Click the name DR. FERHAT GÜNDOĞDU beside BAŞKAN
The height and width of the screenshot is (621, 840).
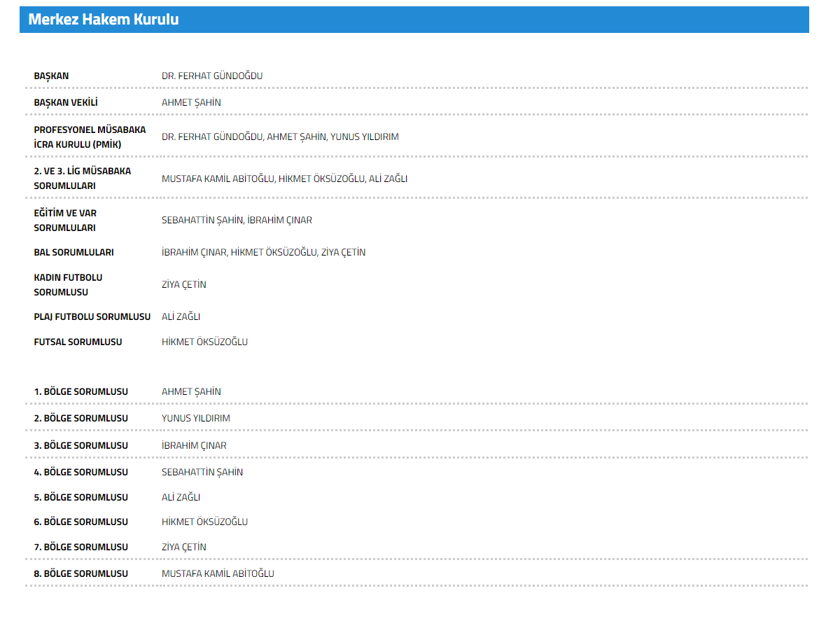[x=212, y=76]
